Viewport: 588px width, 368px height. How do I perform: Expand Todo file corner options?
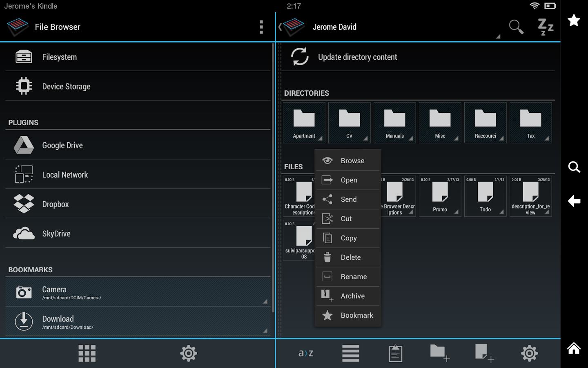pos(502,212)
